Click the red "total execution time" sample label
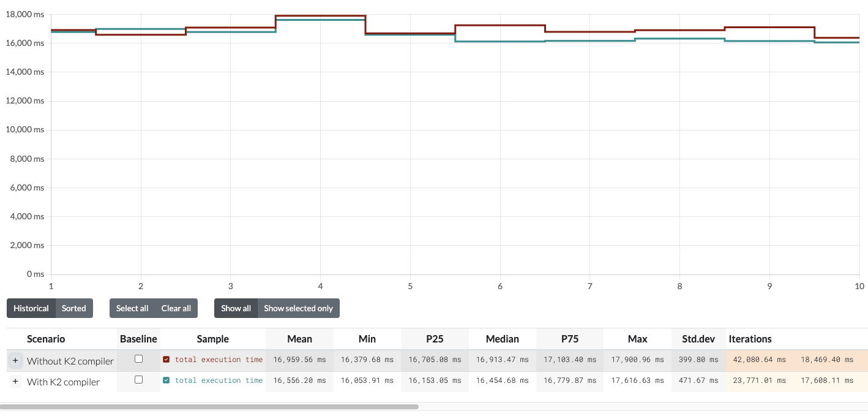The image size is (868, 416). 219,360
